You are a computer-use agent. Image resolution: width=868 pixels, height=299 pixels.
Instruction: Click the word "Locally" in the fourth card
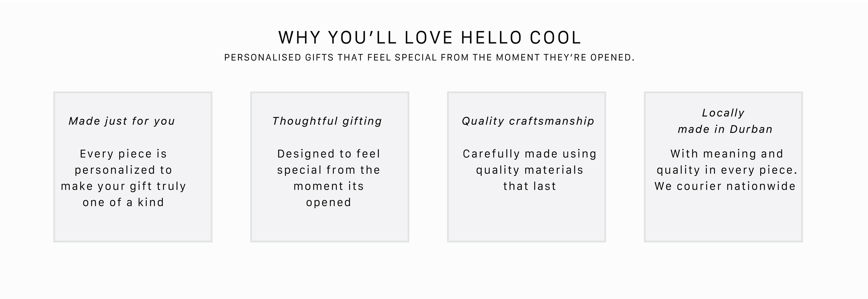pos(723,113)
